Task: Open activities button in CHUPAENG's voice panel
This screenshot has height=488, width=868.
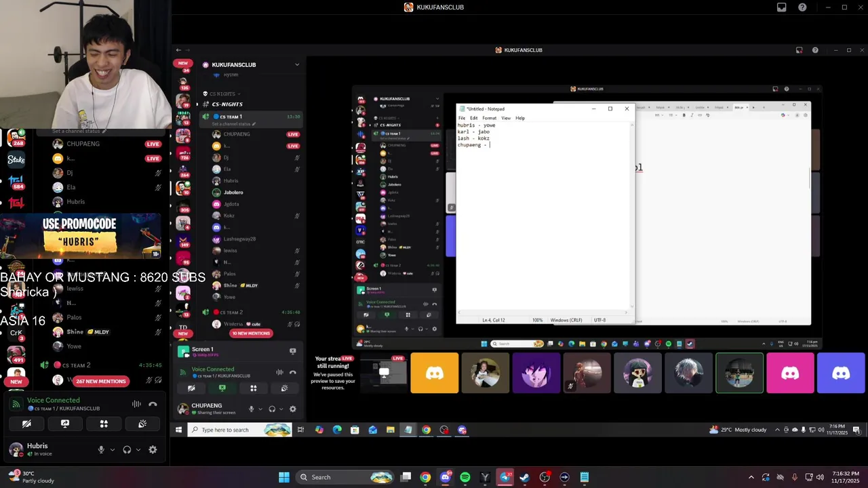Action: [253, 388]
